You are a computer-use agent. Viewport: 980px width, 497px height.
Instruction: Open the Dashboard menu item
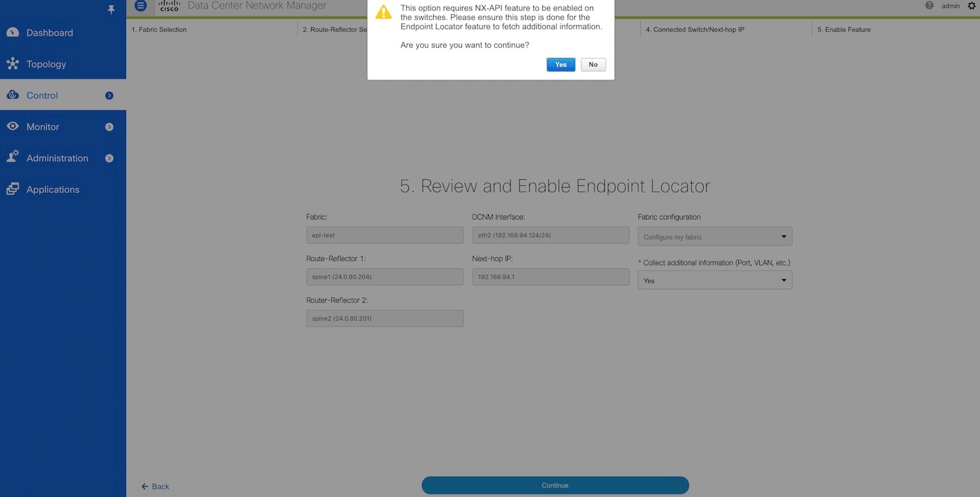[63, 33]
